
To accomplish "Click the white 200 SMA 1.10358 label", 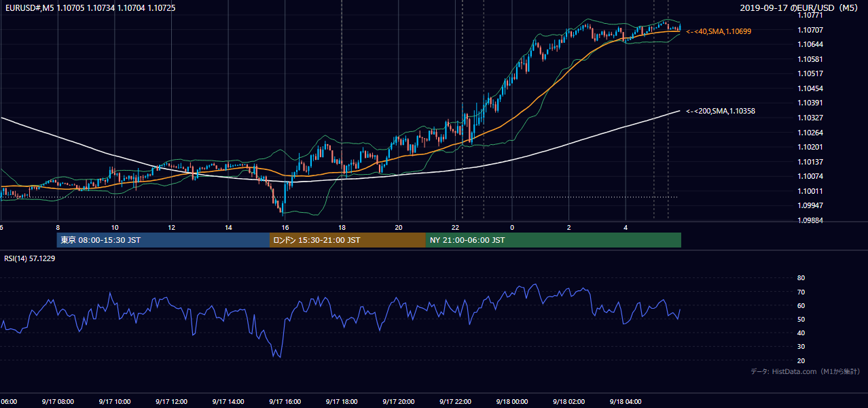I will coord(721,111).
